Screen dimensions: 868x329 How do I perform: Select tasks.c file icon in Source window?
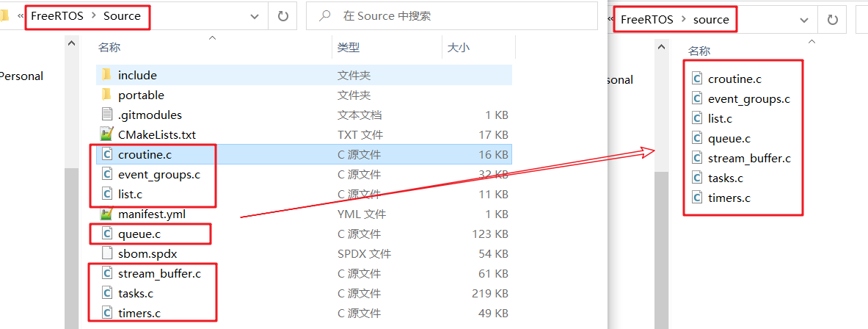coord(107,294)
